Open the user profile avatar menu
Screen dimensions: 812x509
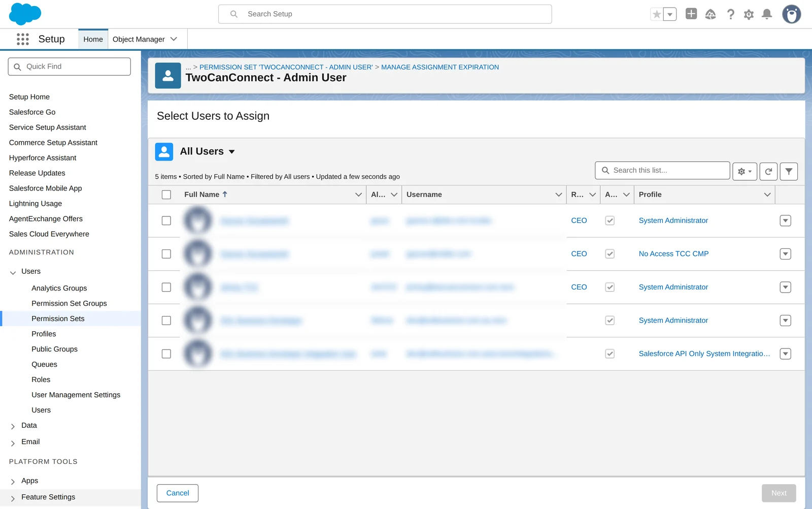point(791,14)
